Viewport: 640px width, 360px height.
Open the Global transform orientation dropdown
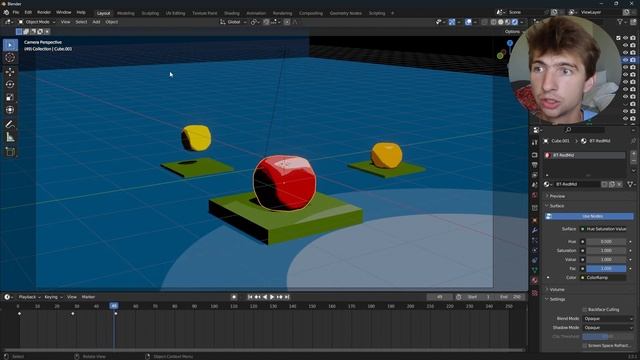click(x=233, y=22)
